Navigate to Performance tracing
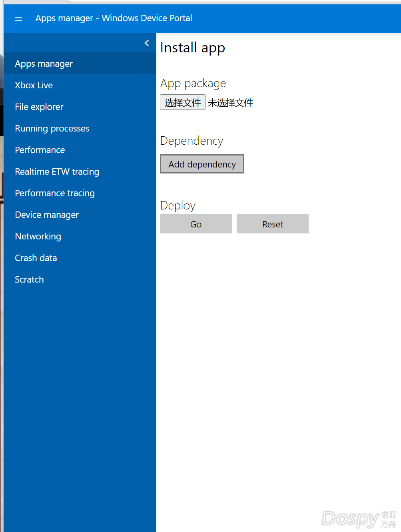This screenshot has height=532, width=401. (x=55, y=193)
